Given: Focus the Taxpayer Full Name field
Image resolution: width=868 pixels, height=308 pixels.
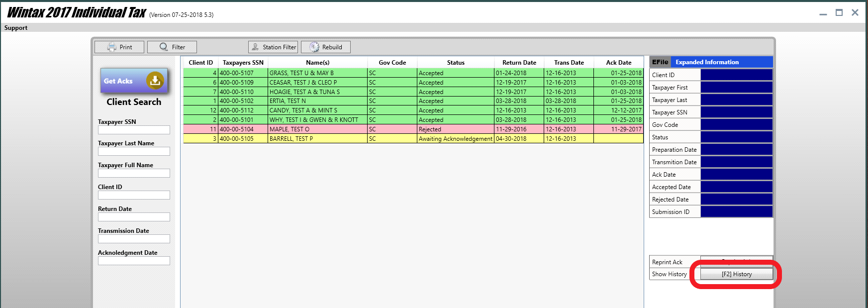Looking at the screenshot, I should click(134, 173).
